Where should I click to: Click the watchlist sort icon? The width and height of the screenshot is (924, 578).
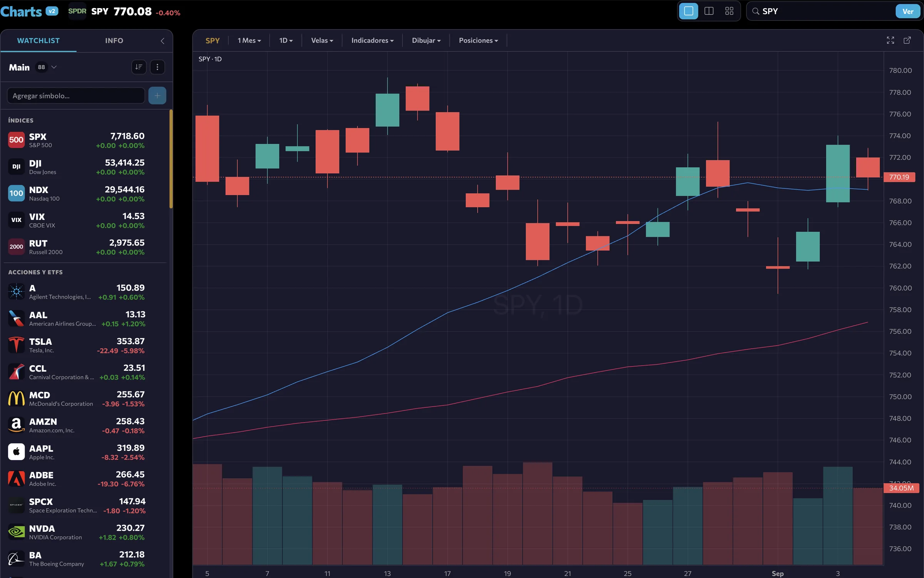click(139, 67)
